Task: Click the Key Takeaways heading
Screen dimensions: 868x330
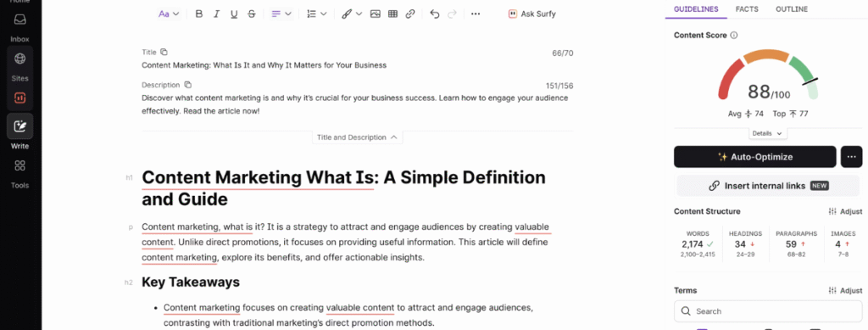Action: tap(191, 282)
